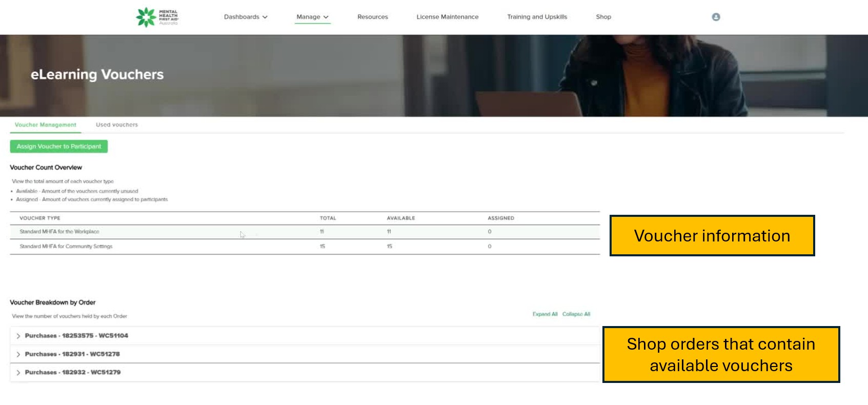Select the Standard MHFA for the Workplace row
The height and width of the screenshot is (405, 868).
point(59,232)
